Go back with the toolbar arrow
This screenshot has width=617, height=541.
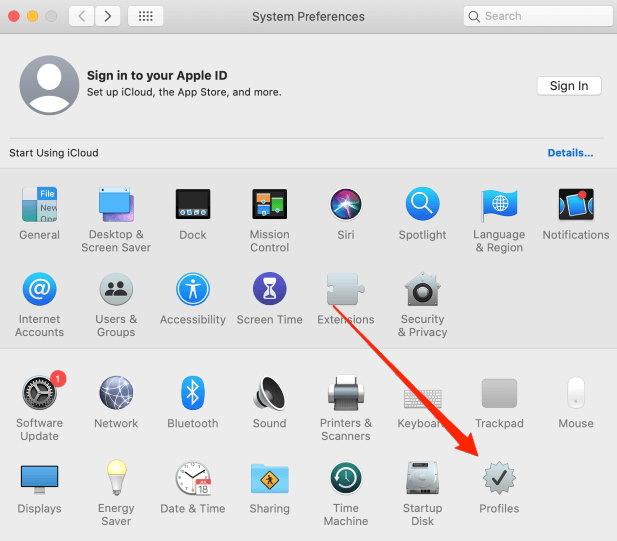pyautogui.click(x=82, y=16)
